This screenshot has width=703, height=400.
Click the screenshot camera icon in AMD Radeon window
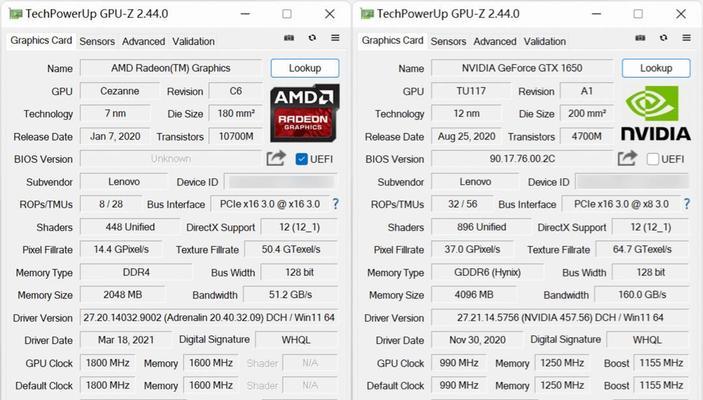[x=289, y=38]
